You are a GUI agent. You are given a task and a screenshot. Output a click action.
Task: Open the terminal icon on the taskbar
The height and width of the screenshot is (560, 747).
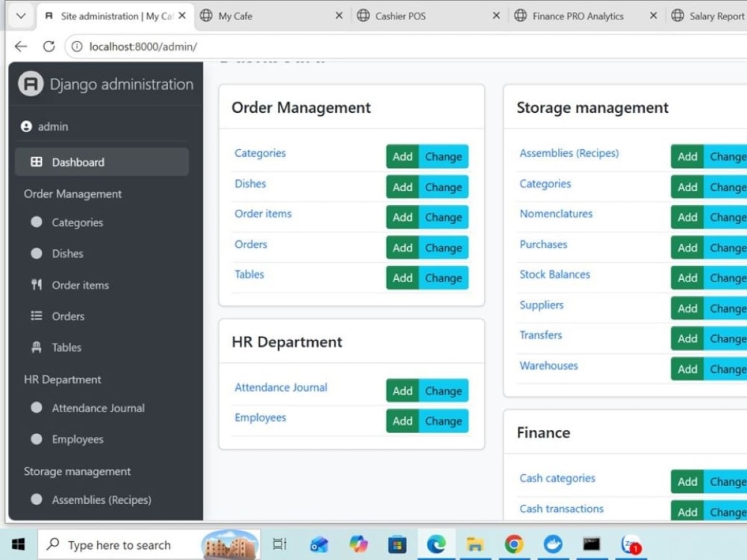(591, 544)
